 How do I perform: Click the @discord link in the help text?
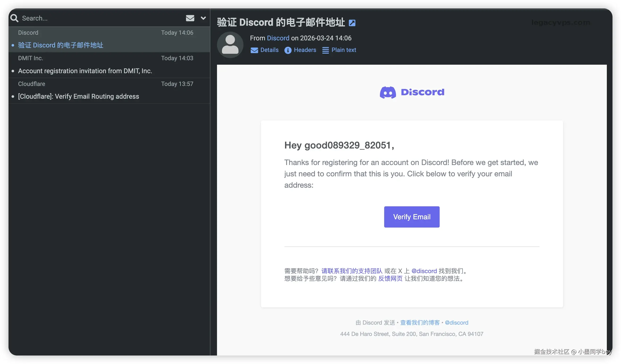pyautogui.click(x=424, y=271)
